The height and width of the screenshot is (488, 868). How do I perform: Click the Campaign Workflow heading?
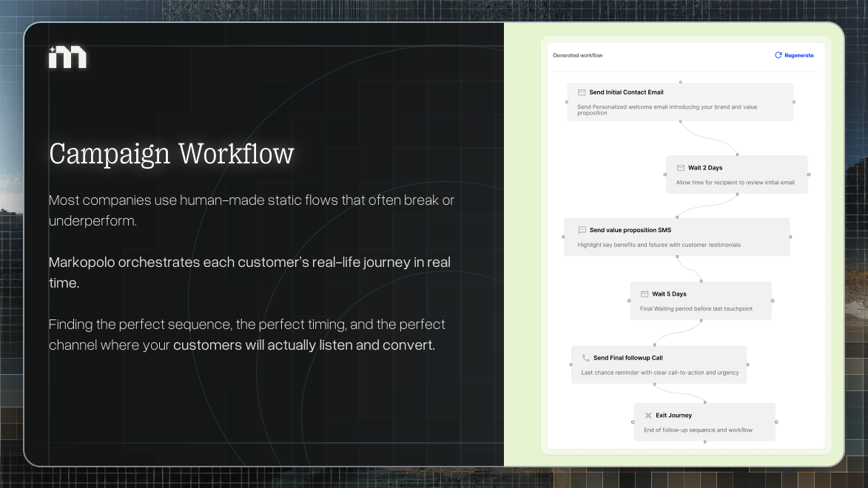tap(172, 154)
